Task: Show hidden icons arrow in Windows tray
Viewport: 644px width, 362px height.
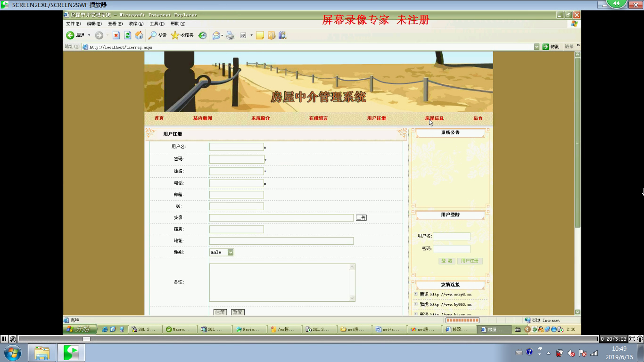Action: coord(548,353)
